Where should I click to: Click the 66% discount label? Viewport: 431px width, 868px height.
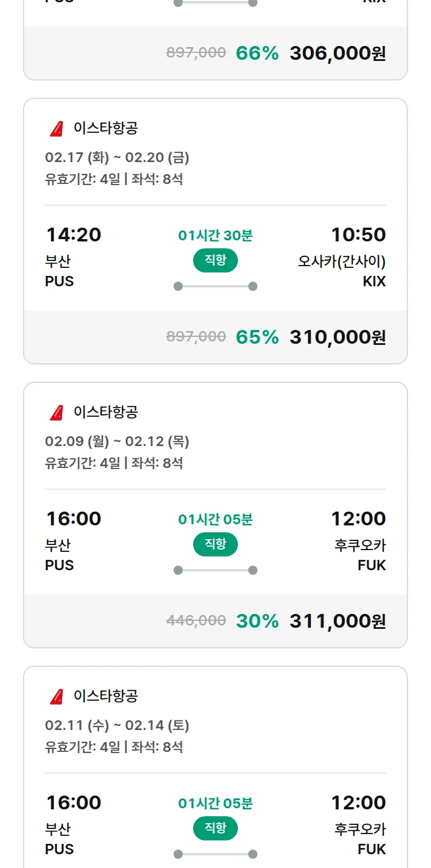[x=257, y=53]
